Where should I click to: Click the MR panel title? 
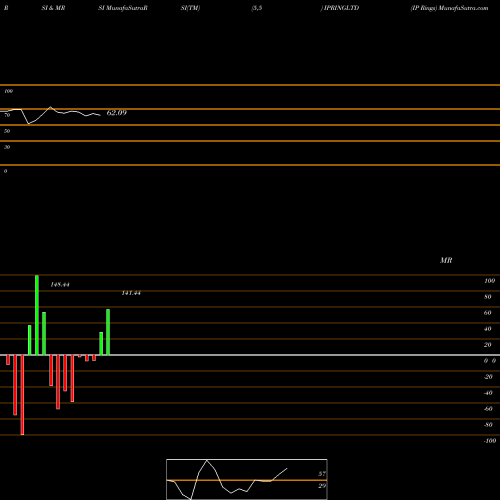(446, 260)
